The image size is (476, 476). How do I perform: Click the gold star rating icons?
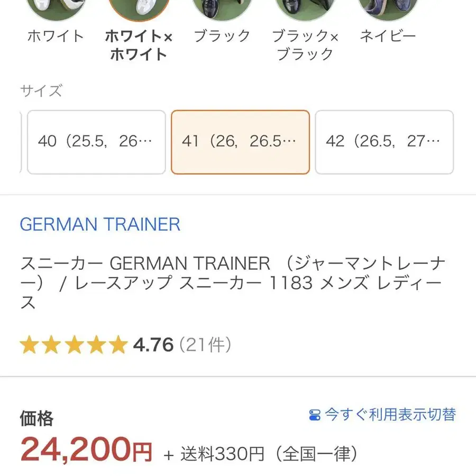74,345
